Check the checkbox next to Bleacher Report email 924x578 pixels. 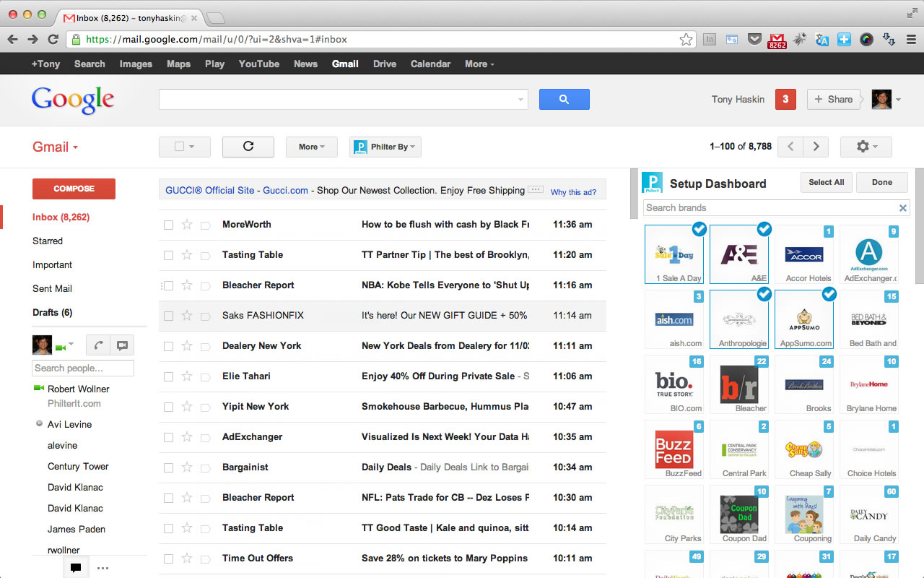point(168,285)
